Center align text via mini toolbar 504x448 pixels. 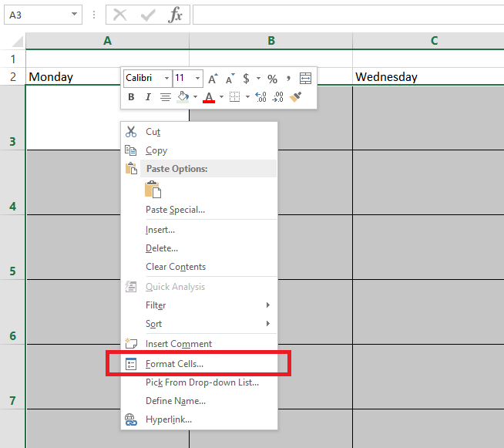point(166,97)
